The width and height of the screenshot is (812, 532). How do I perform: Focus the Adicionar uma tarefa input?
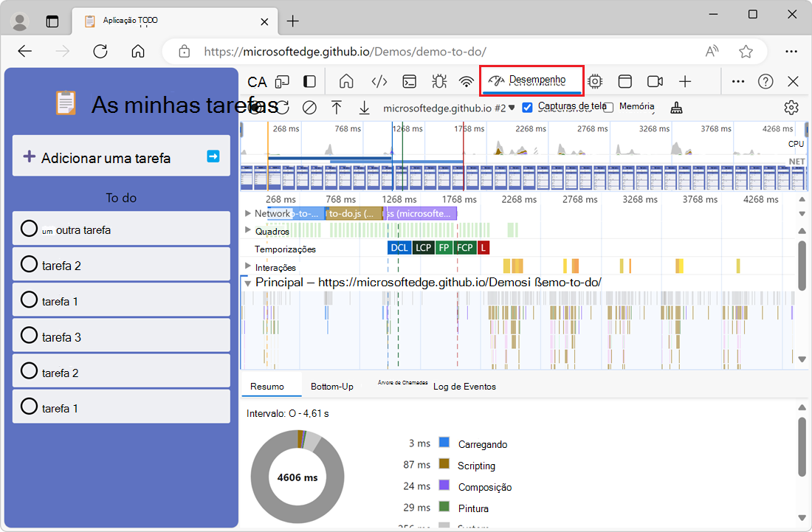(120, 156)
